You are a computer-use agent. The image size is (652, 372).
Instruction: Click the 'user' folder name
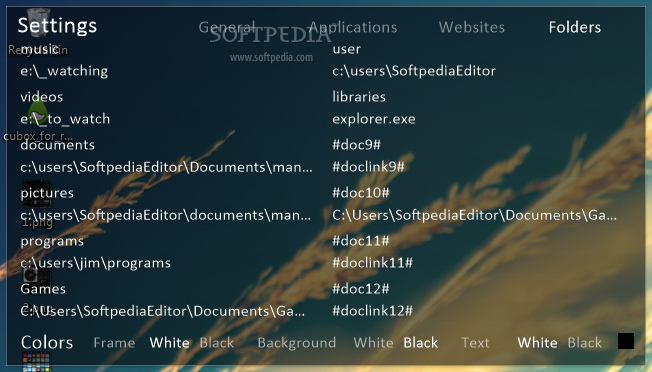[346, 49]
